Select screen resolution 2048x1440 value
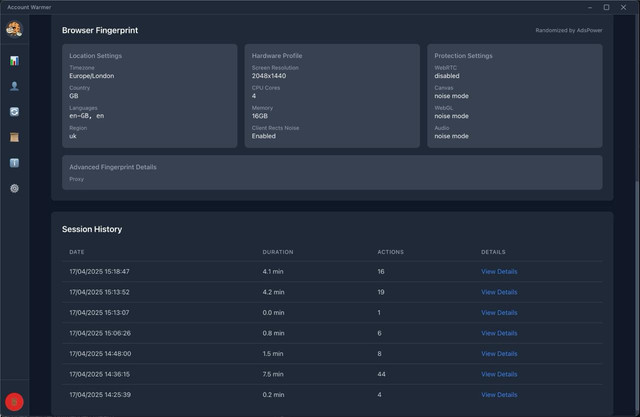This screenshot has width=640, height=417. click(x=269, y=76)
